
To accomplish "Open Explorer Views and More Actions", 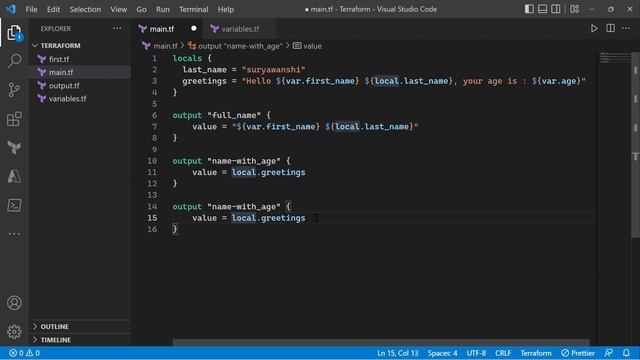I will (117, 29).
